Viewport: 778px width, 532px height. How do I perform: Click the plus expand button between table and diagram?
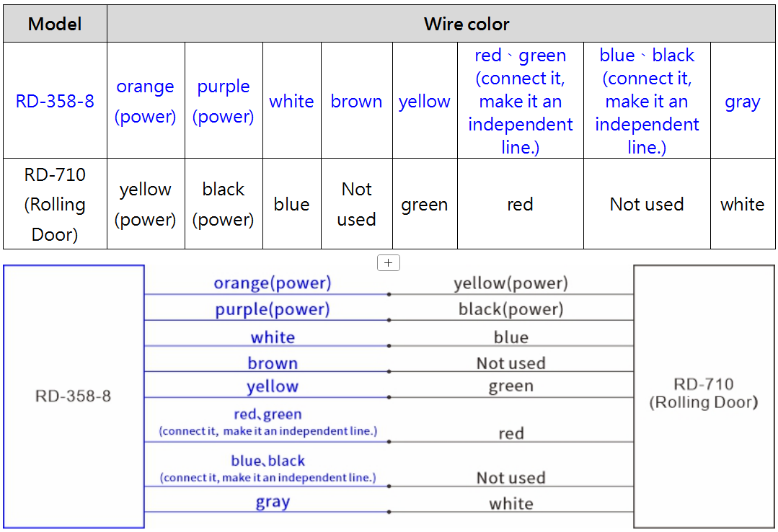point(388,263)
